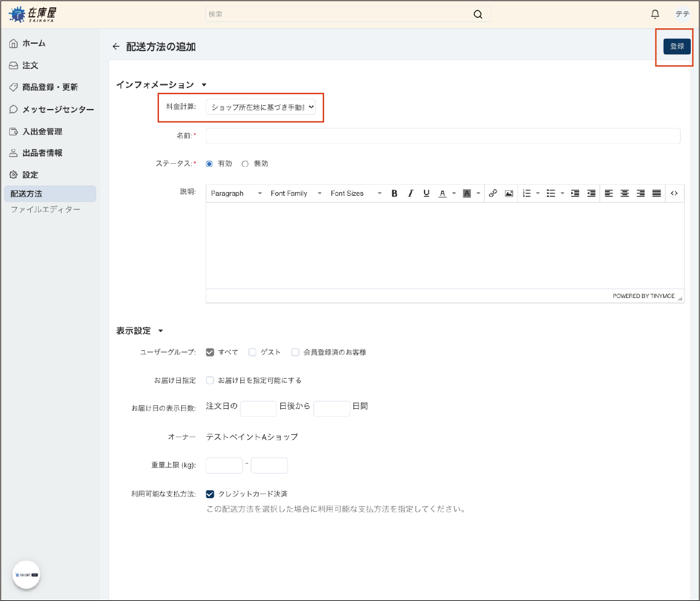Click the 登録 button
700x601 pixels.
677,47
